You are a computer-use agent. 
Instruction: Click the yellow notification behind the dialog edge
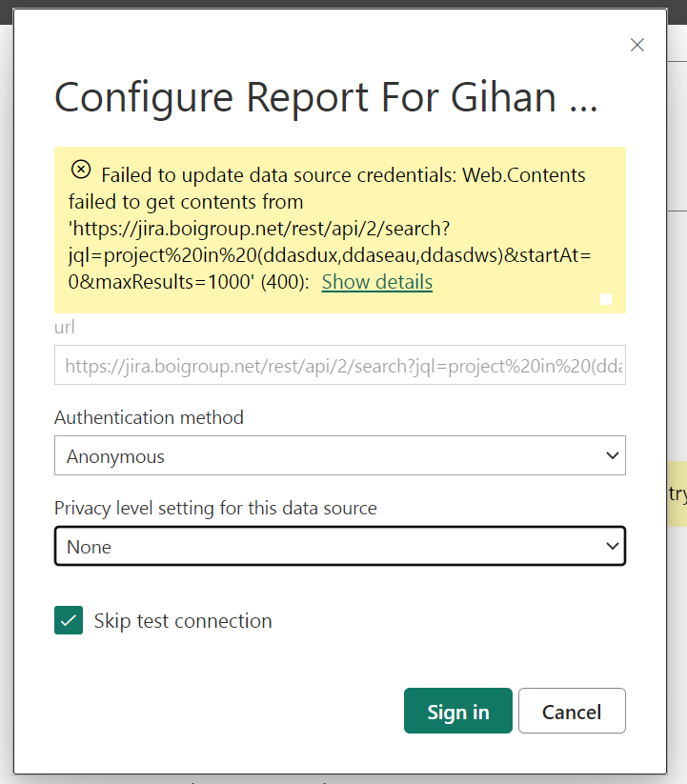click(677, 493)
